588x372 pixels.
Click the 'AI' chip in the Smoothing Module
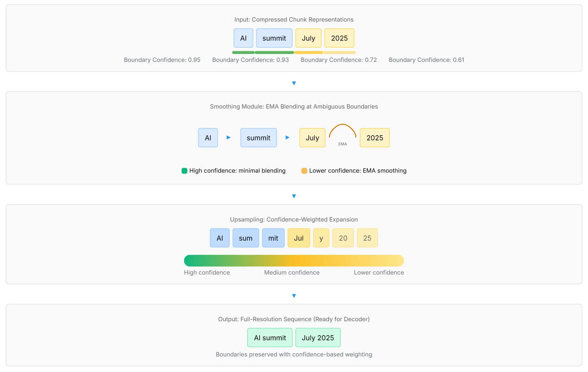pos(208,138)
